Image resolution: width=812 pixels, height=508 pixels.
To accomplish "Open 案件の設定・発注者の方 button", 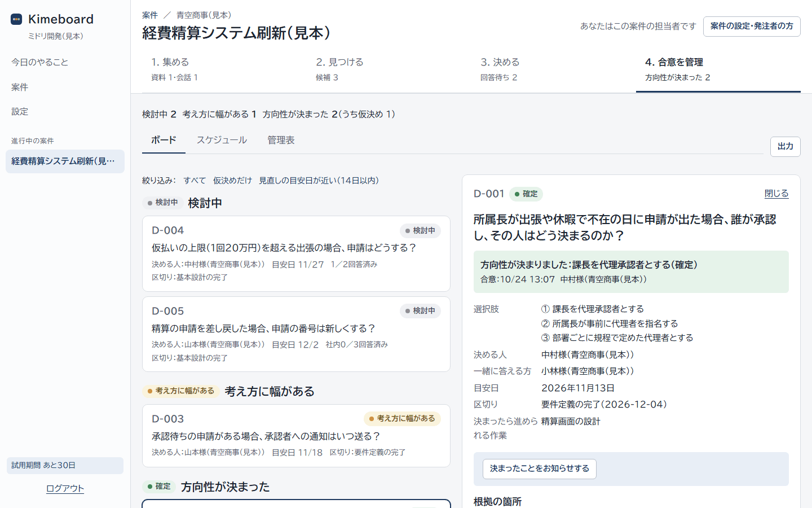I will pyautogui.click(x=752, y=27).
